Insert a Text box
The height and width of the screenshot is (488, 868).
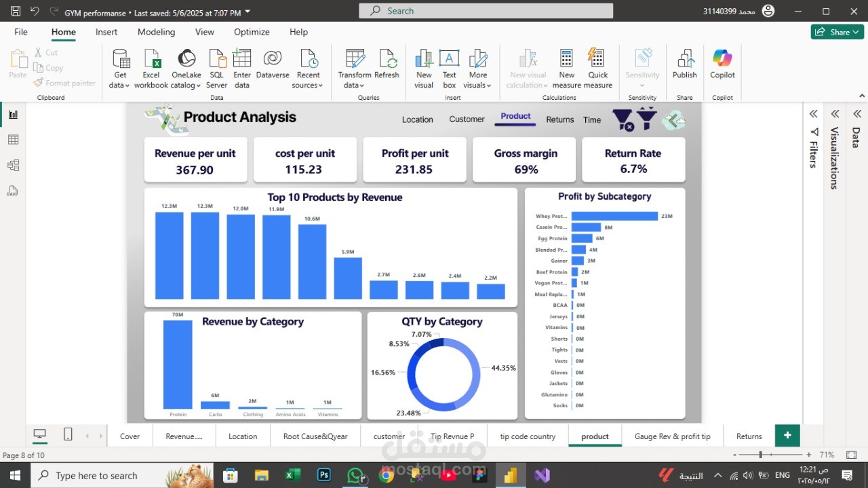(450, 69)
